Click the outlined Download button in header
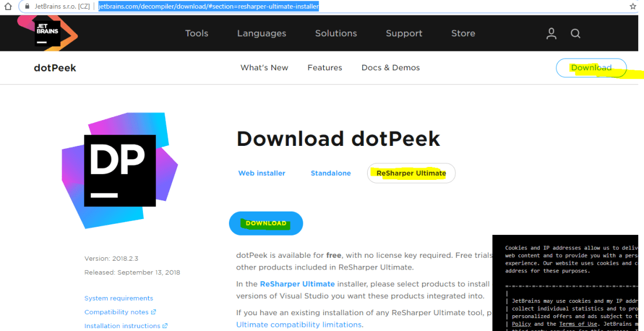The height and width of the screenshot is (331, 644). (591, 68)
